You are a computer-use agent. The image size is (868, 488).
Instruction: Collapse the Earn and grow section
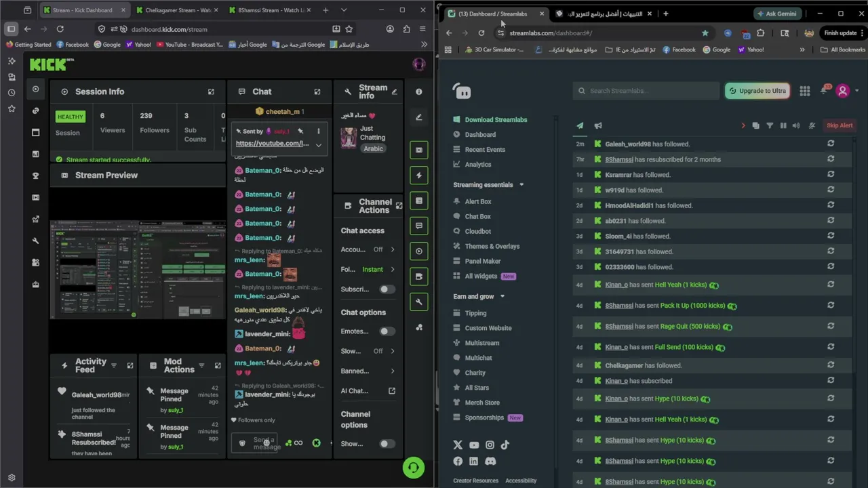point(502,296)
